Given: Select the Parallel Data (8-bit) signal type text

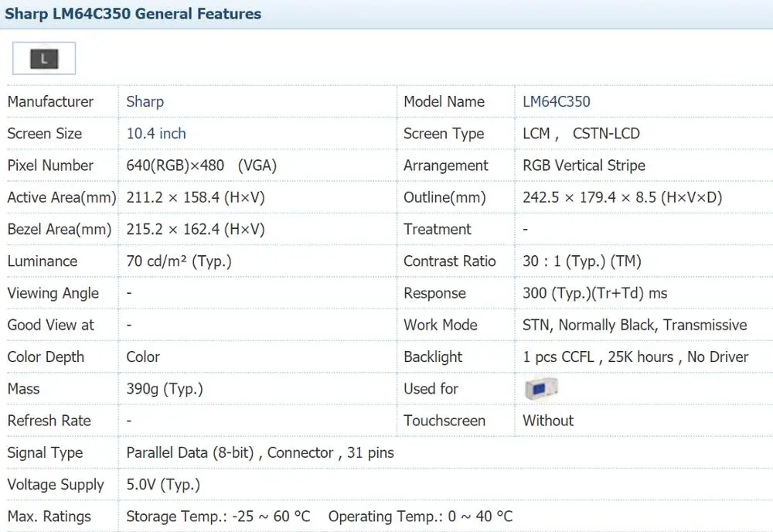Looking at the screenshot, I should click(x=190, y=452).
